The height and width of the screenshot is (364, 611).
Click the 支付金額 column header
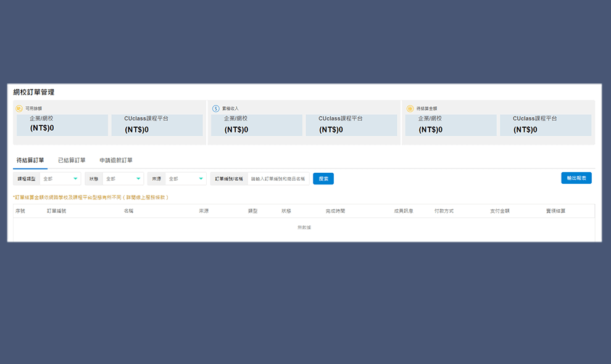500,211
